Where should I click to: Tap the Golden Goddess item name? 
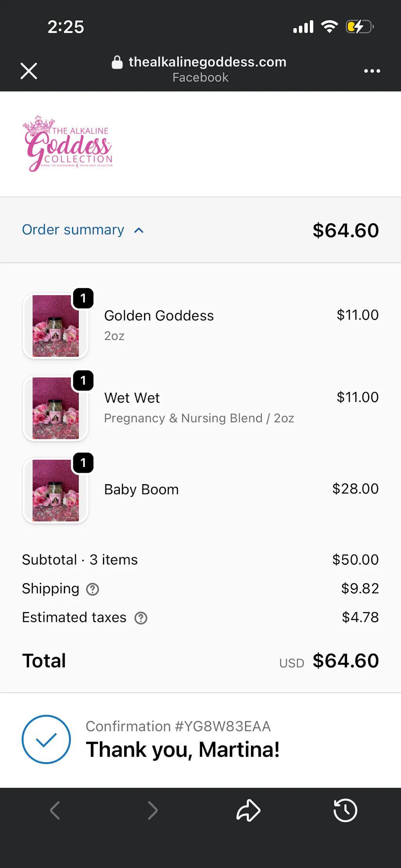(159, 316)
